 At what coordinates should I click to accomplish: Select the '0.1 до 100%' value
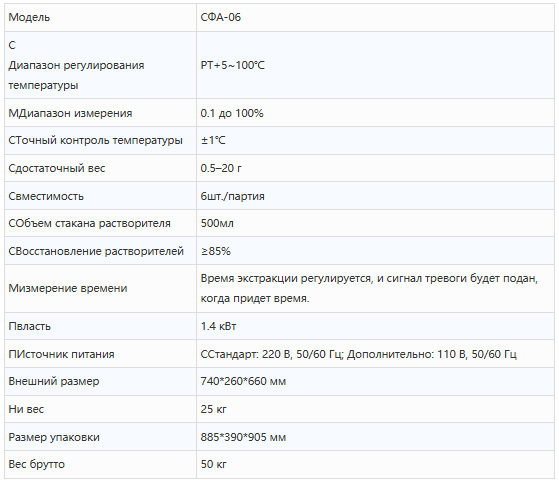pos(232,113)
